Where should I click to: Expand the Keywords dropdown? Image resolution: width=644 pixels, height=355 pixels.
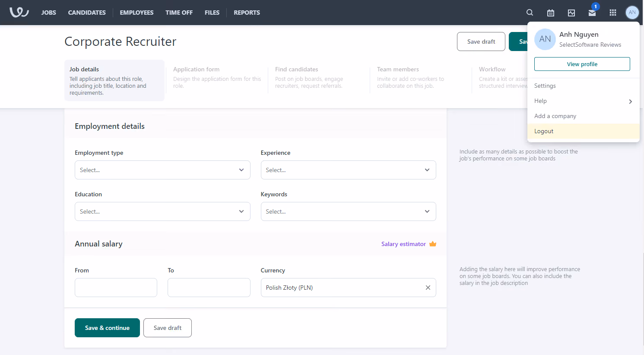[x=348, y=211]
